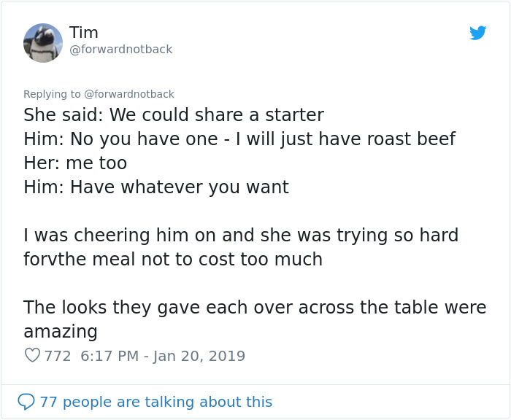Image resolution: width=511 pixels, height=420 pixels.
Task: Click the display name Tim
Action: point(84,32)
